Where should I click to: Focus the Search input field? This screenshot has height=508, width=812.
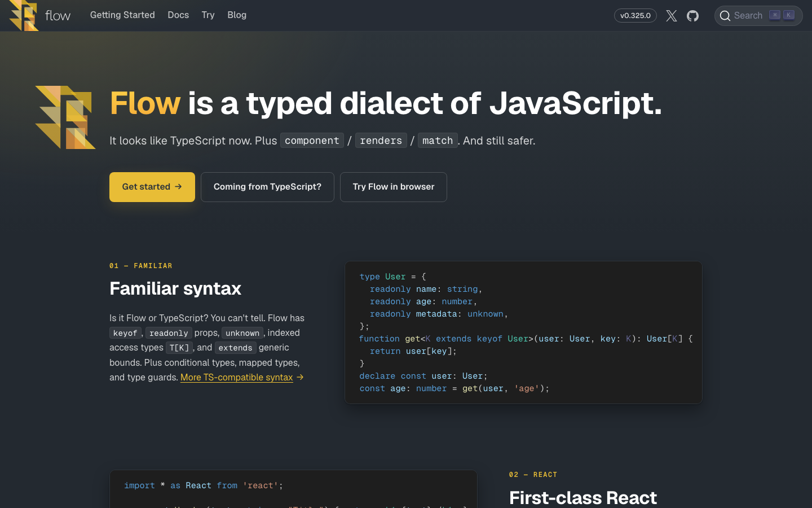click(x=758, y=16)
